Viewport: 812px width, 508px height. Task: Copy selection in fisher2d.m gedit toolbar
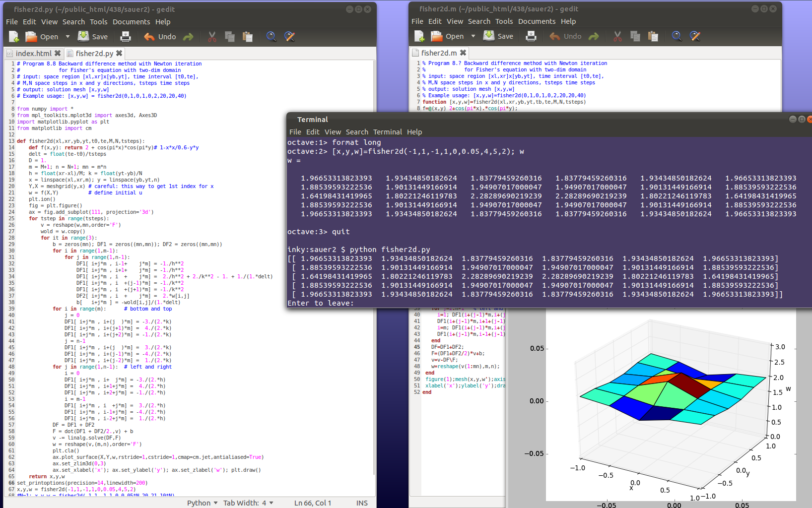pos(635,36)
